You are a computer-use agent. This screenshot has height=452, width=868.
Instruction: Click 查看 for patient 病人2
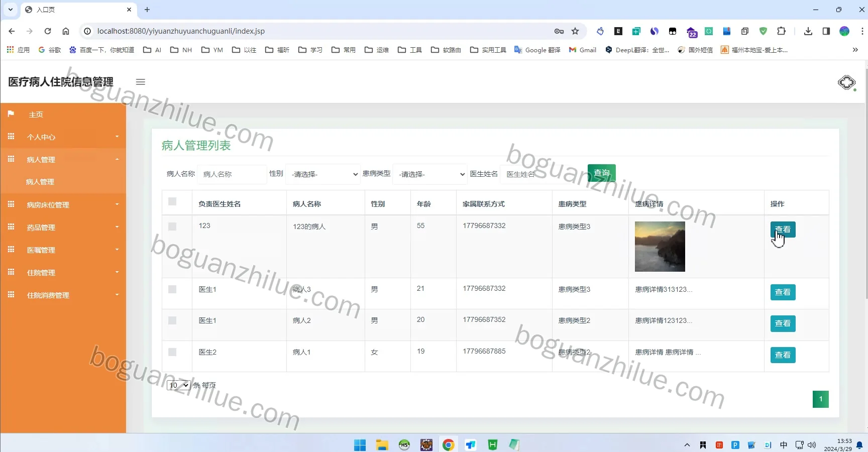783,323
